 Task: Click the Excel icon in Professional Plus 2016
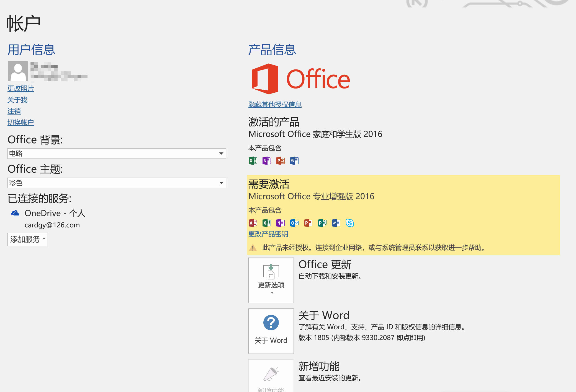267,223
